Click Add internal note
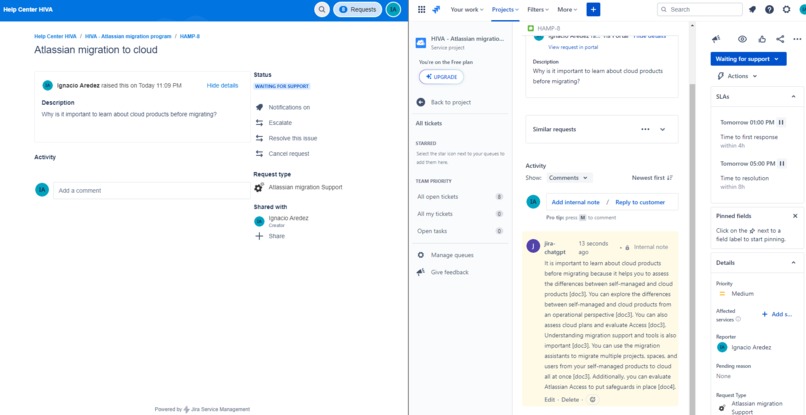 point(575,203)
